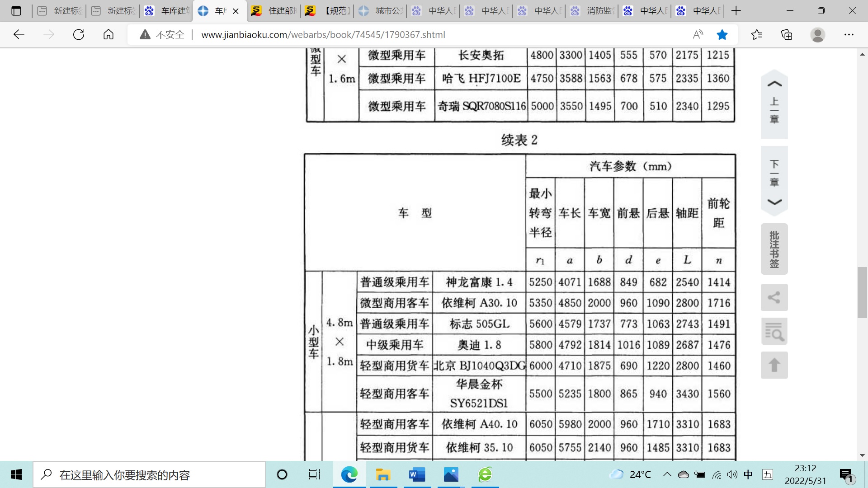Switch to the 【规范】 tab
868x488 pixels.
coord(327,11)
